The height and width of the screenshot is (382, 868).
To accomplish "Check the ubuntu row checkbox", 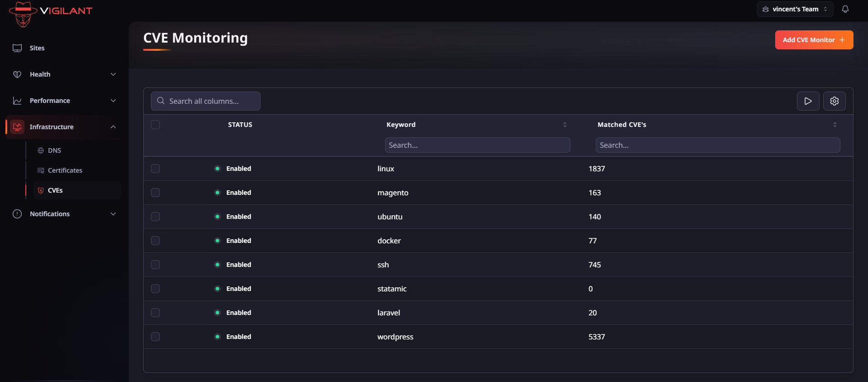I will [x=155, y=217].
